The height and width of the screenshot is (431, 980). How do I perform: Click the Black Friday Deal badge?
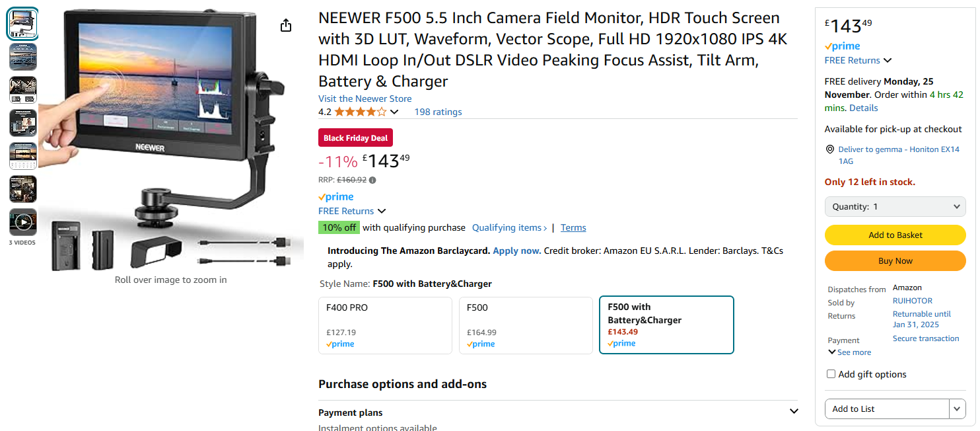pos(355,138)
